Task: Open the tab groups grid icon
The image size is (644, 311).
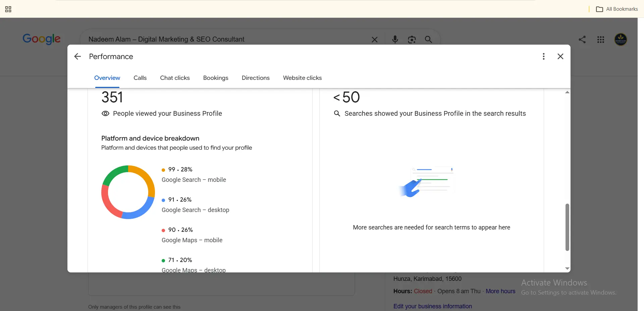Action: point(8,9)
